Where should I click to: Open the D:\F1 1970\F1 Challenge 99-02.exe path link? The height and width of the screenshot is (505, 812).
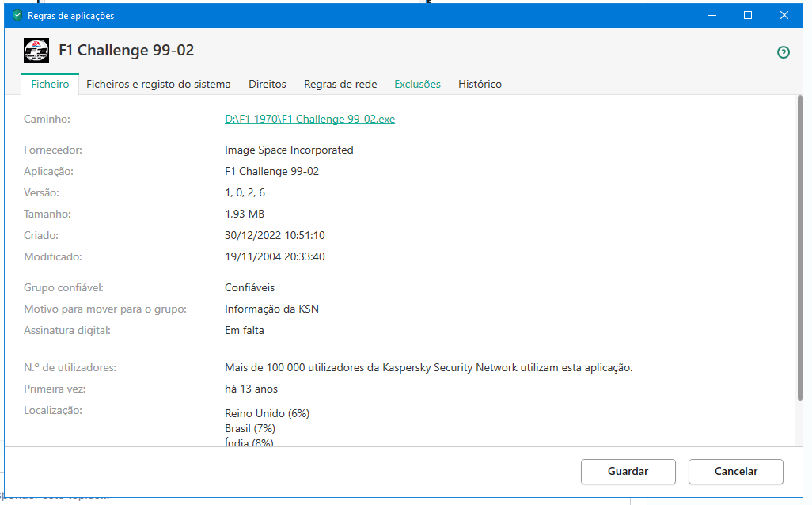click(309, 120)
